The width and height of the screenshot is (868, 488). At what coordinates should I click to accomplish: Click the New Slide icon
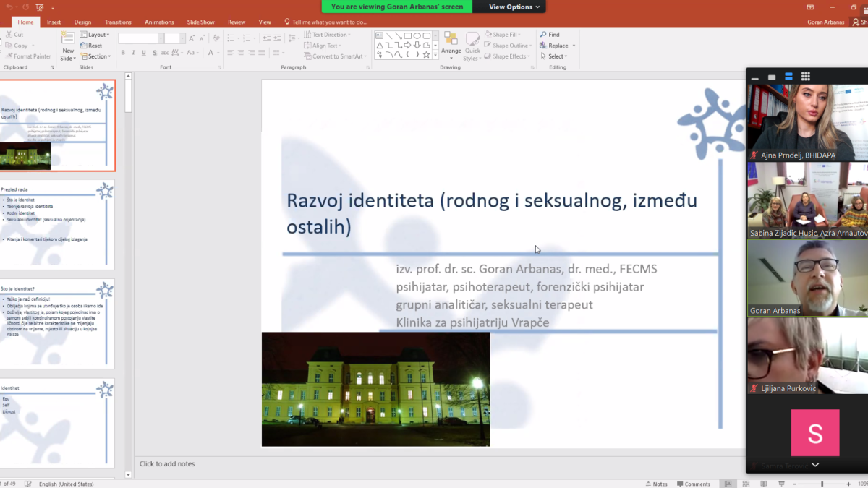pos(67,39)
